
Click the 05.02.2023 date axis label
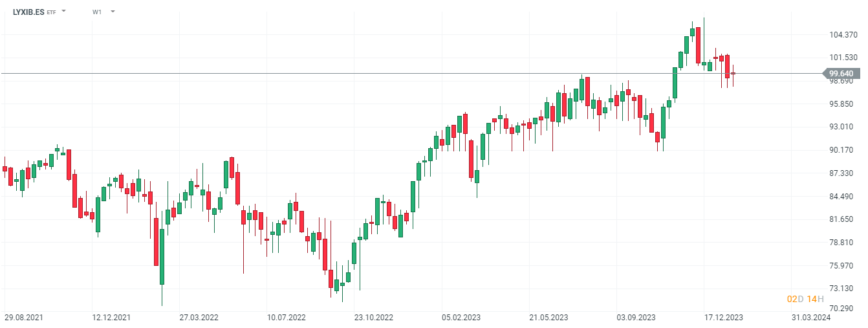point(461,318)
